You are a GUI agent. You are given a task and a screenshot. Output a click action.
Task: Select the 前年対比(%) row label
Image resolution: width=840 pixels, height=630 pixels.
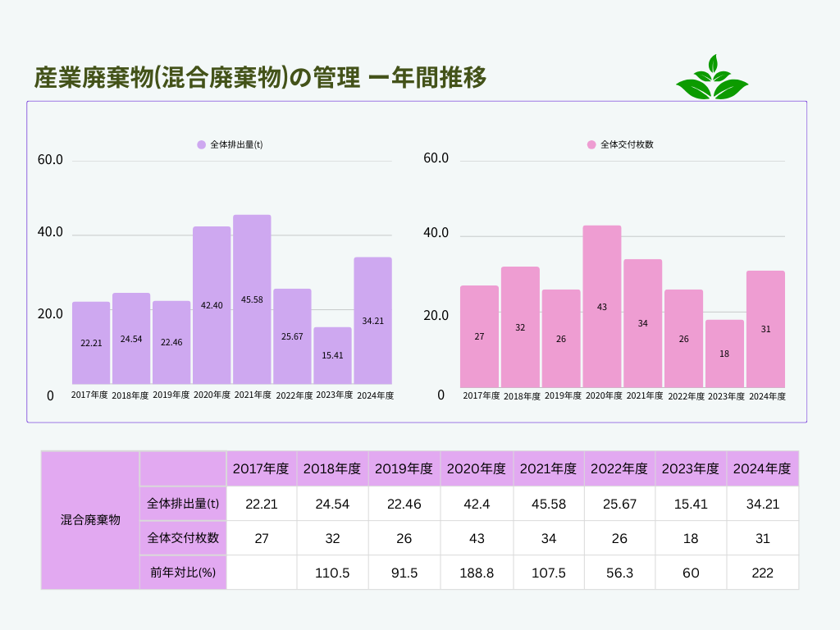coord(183,573)
